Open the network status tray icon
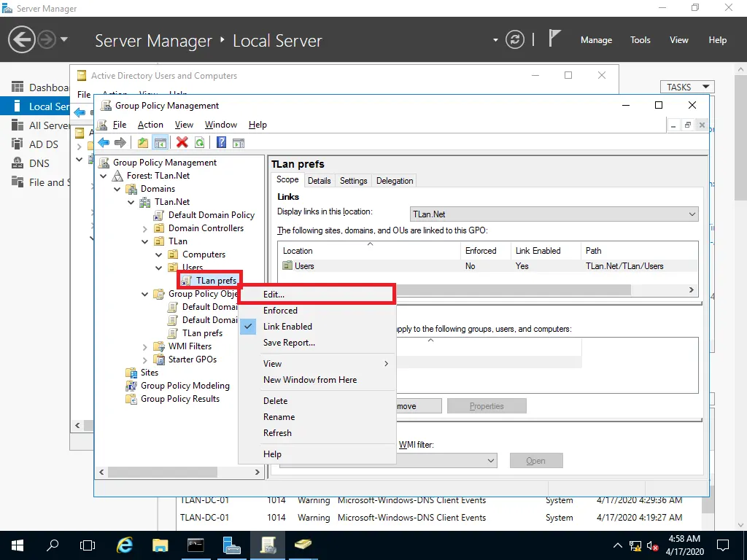Screen dimensions: 747x560 pos(635,545)
